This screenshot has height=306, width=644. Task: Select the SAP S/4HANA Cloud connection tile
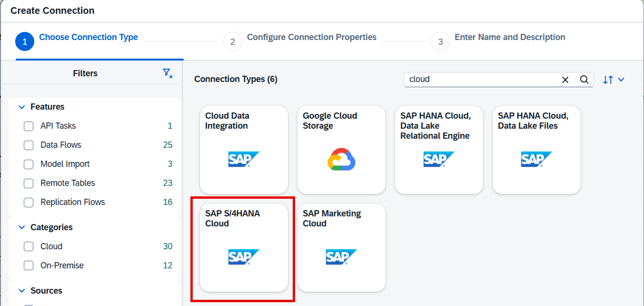(243, 247)
